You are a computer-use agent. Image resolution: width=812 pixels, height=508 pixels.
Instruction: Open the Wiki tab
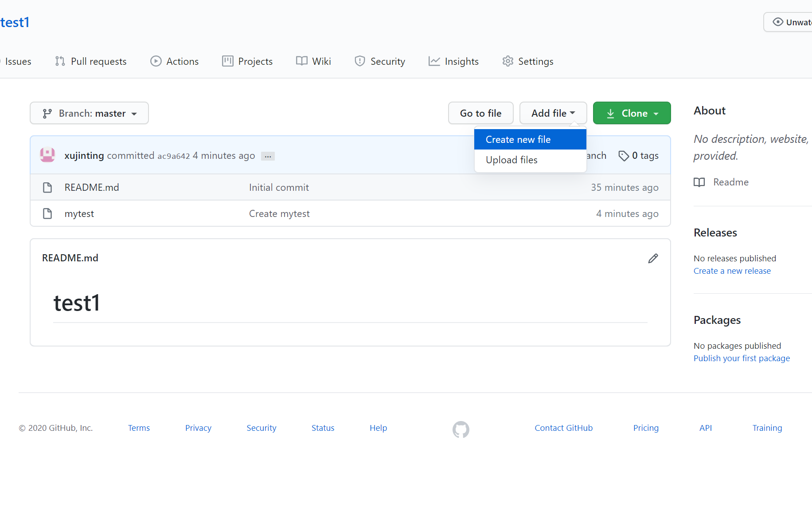(x=314, y=61)
